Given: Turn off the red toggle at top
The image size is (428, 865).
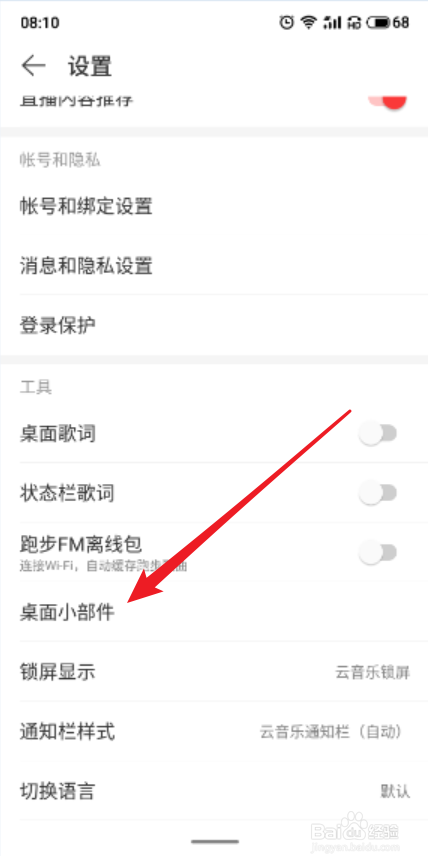Looking at the screenshot, I should pos(388,103).
